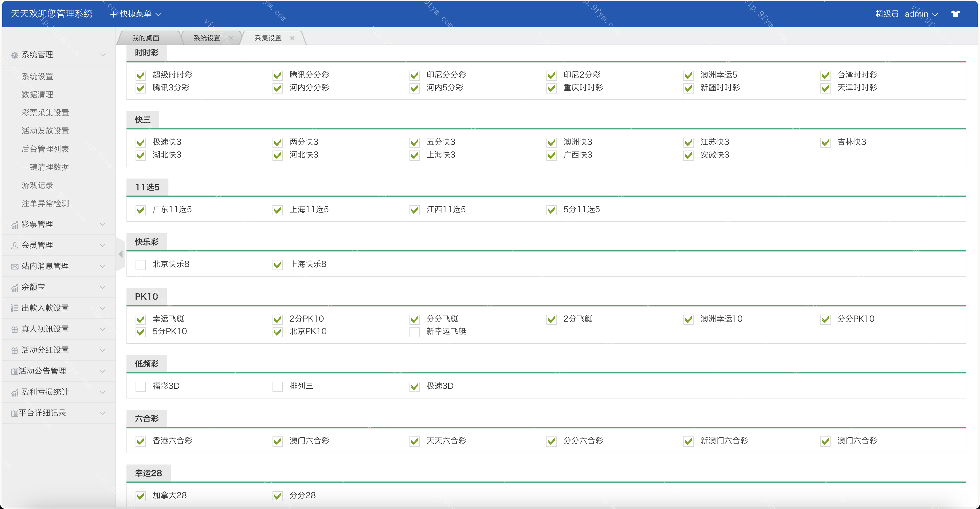Viewport: 980px width, 509px height.
Task: Click the shirt theme icon in header
Action: [955, 14]
